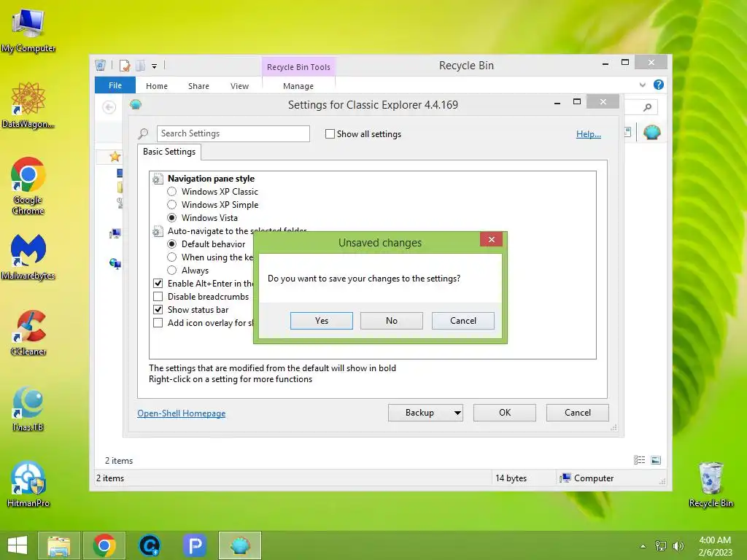Select the Always radio option

pos(172,271)
